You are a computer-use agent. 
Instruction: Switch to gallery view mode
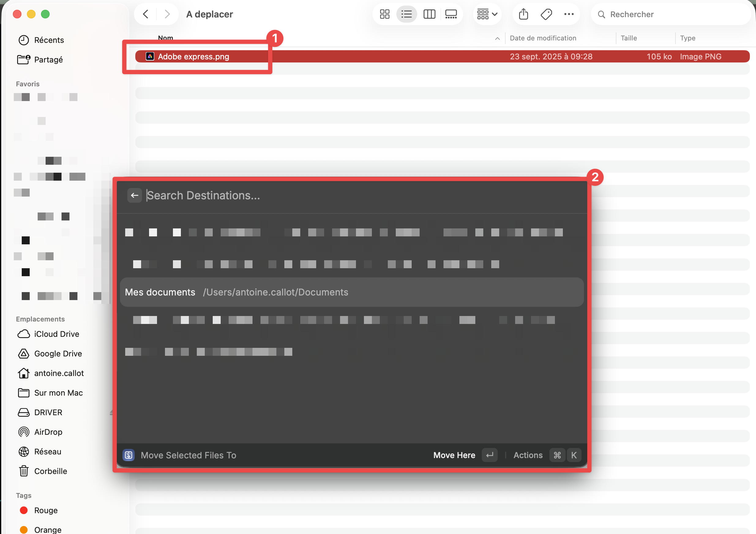(451, 14)
